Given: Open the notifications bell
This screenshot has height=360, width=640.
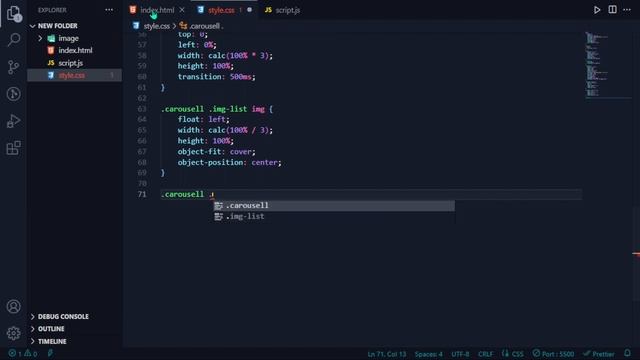Looking at the screenshot, I should [x=627, y=353].
